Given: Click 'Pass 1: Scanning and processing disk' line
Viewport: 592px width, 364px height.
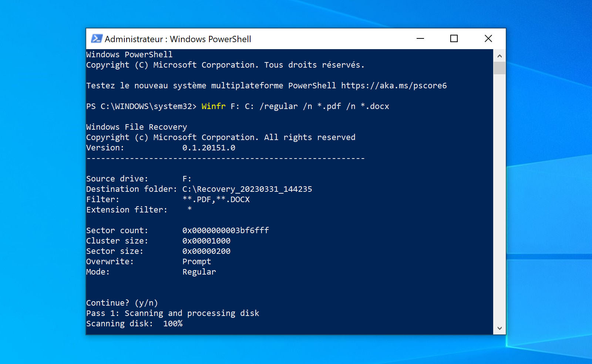Looking at the screenshot, I should pos(173,313).
